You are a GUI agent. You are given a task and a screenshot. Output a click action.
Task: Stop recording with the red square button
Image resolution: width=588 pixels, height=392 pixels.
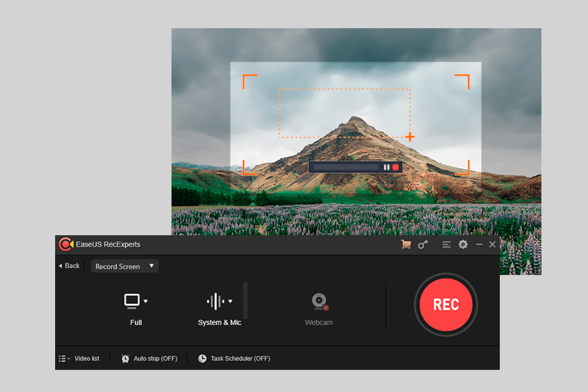(x=396, y=167)
